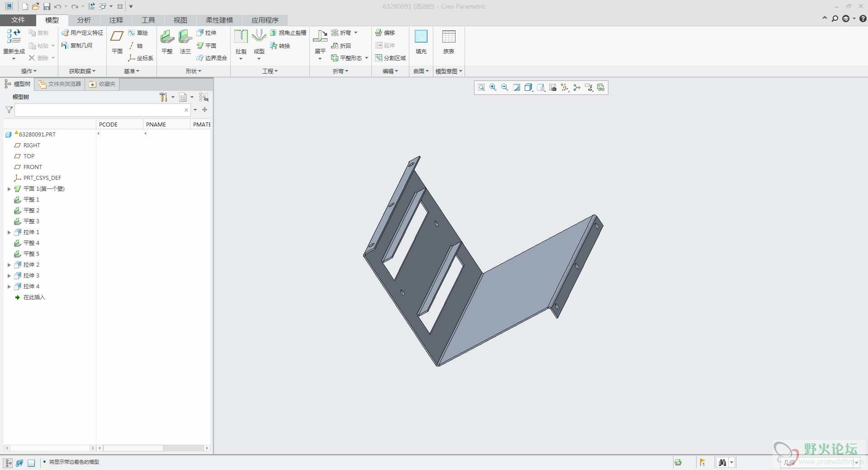Image resolution: width=868 pixels, height=470 pixels.
Task: Expand the 拉伸 1 tree node
Action: [x=9, y=232]
